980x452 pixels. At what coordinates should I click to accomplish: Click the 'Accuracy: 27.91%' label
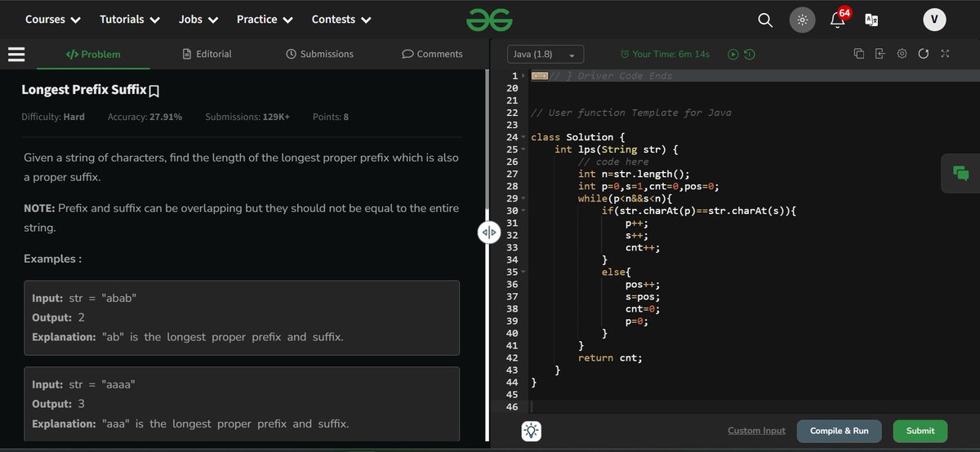click(x=145, y=117)
